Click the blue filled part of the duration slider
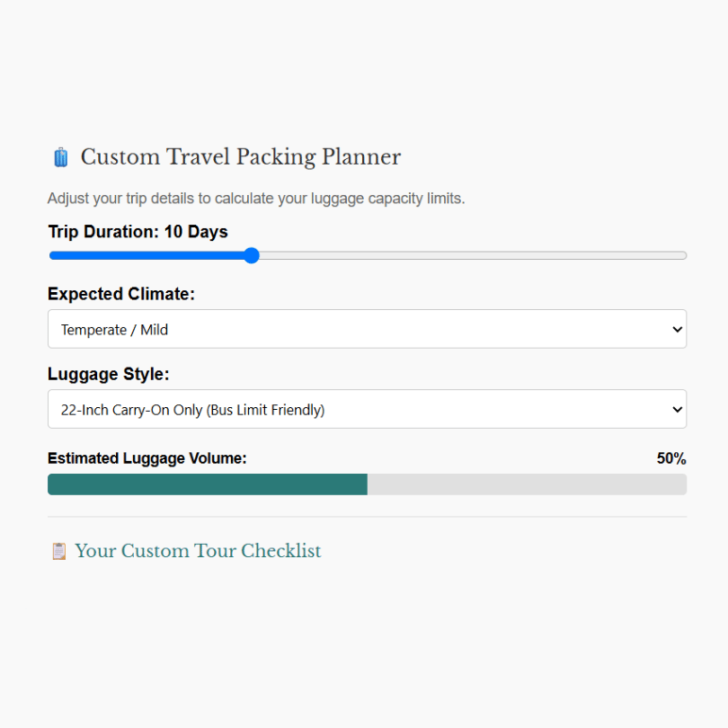Viewport: 728px width, 728px height. pos(146,255)
